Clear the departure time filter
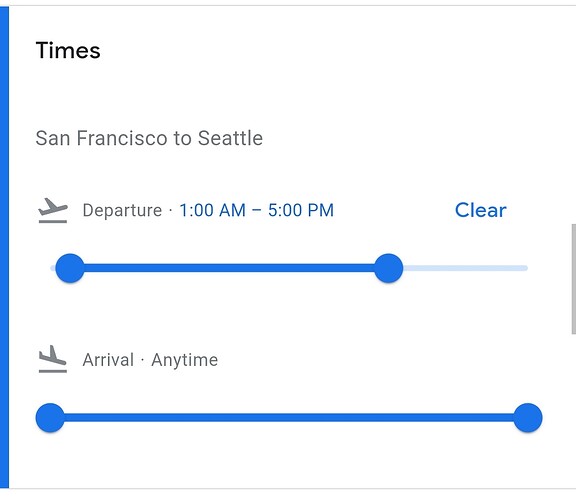 tap(480, 210)
